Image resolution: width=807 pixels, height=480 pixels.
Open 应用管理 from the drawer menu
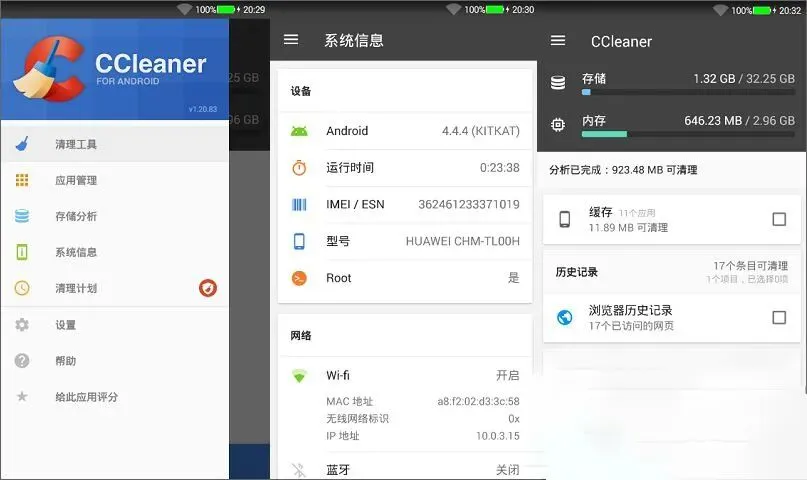115,180
